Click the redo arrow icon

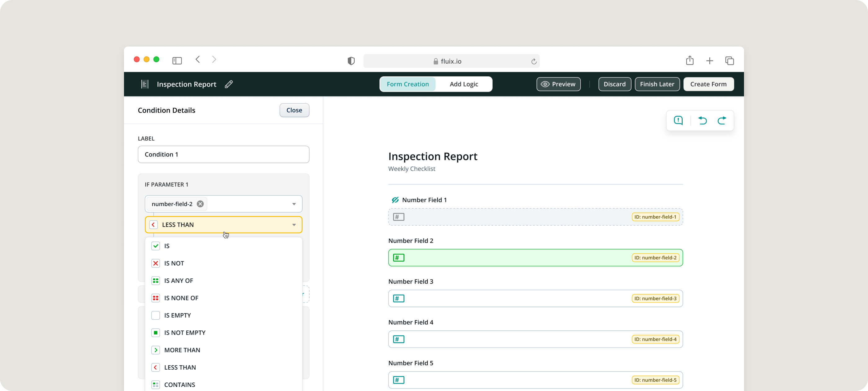pos(722,120)
